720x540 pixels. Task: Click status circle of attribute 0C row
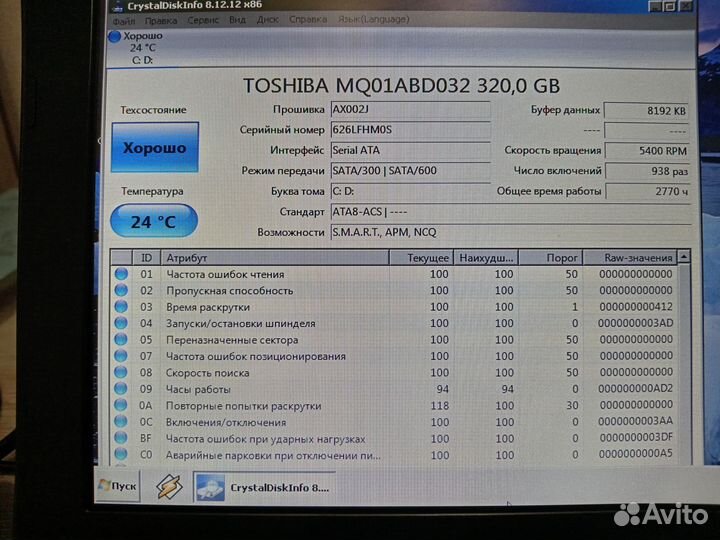click(x=121, y=422)
